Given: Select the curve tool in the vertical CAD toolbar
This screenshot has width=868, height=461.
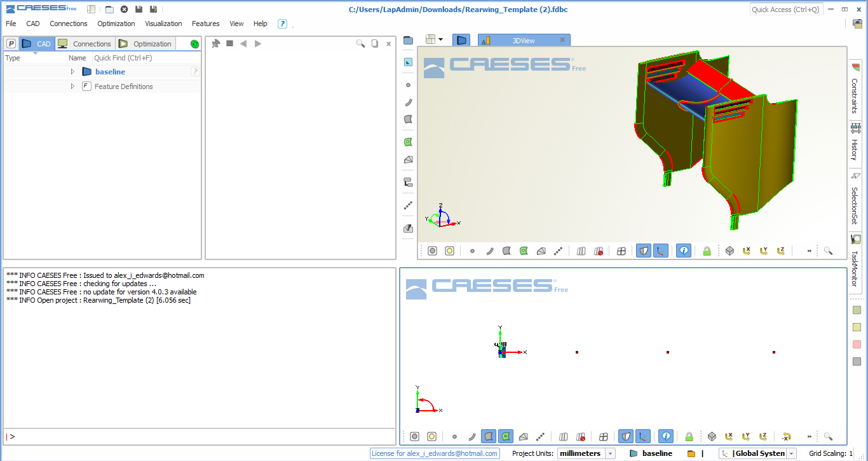Looking at the screenshot, I should 408,102.
